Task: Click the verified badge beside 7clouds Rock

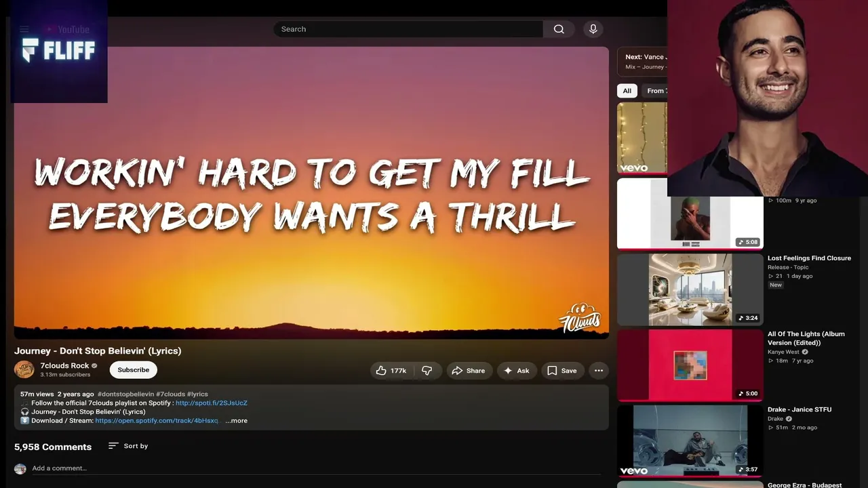Action: (94, 366)
